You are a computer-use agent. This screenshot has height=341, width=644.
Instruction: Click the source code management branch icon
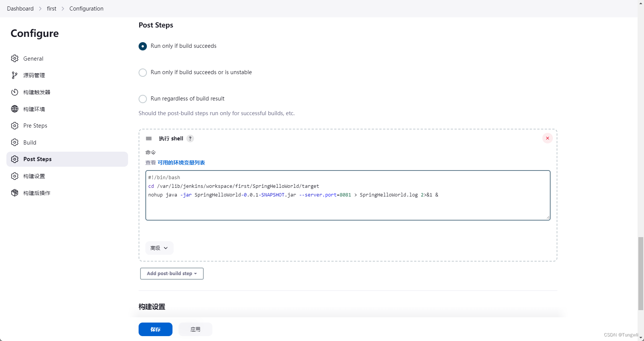15,75
